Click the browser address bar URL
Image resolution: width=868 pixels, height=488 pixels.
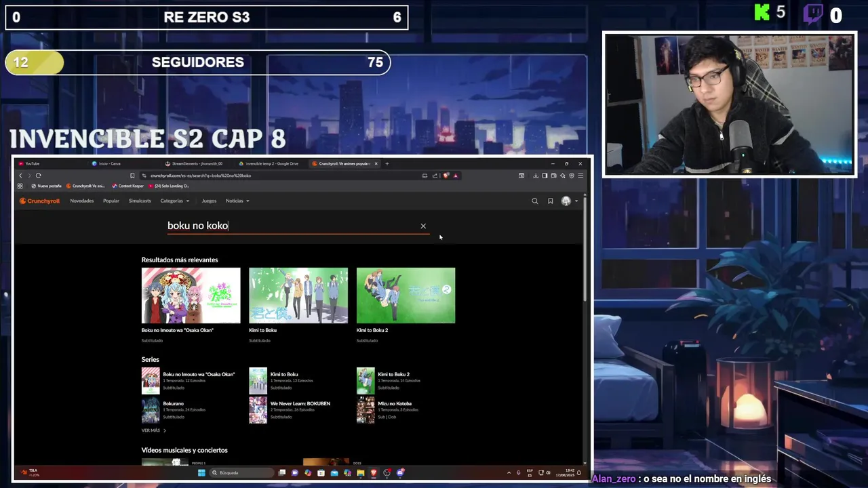tap(201, 176)
